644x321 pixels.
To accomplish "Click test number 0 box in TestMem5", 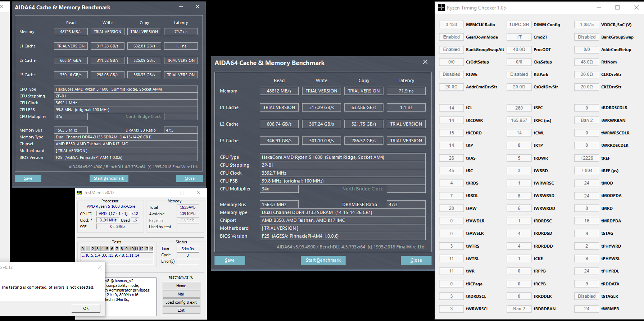I will [x=83, y=249].
